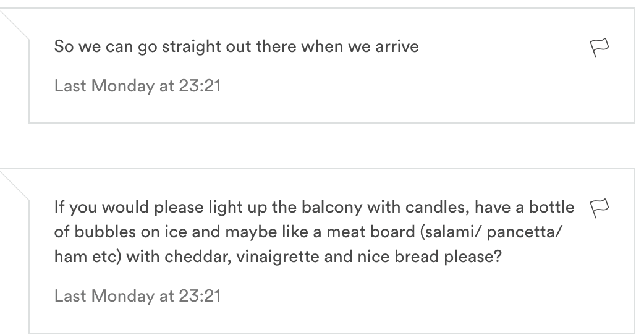
Task: Click the tail pointer of the second message bubble
Action: [14, 185]
